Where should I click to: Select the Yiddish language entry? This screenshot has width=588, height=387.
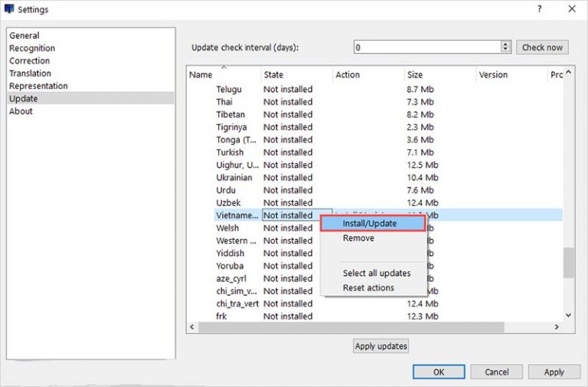[x=230, y=254]
